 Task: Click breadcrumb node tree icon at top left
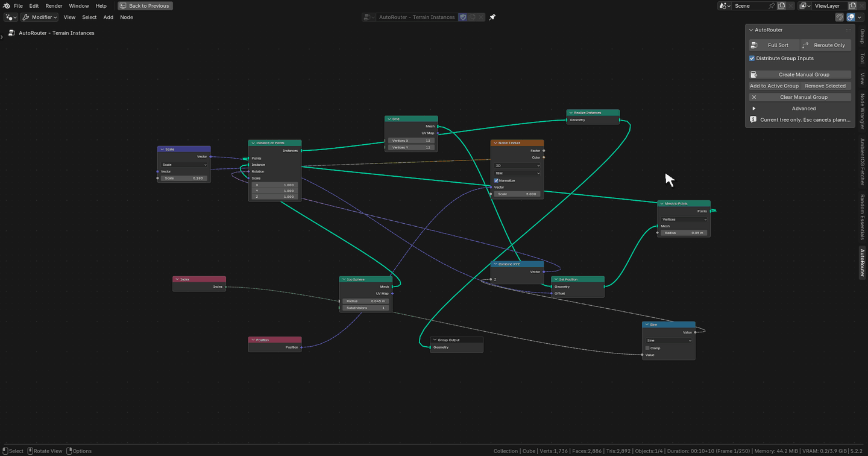click(x=11, y=33)
